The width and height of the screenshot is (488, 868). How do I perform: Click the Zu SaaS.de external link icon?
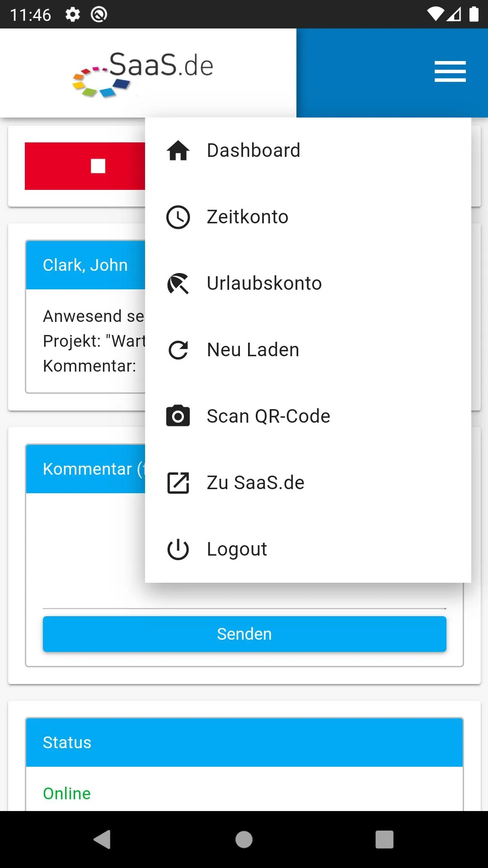pos(178,483)
